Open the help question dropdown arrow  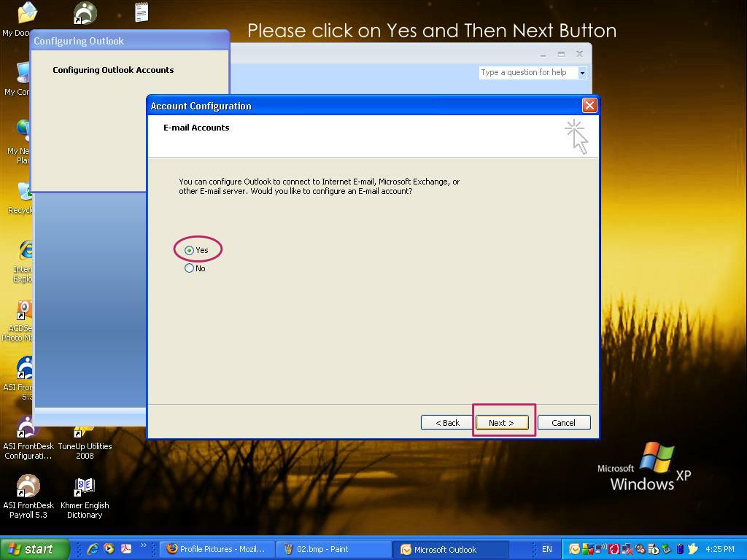pyautogui.click(x=582, y=73)
